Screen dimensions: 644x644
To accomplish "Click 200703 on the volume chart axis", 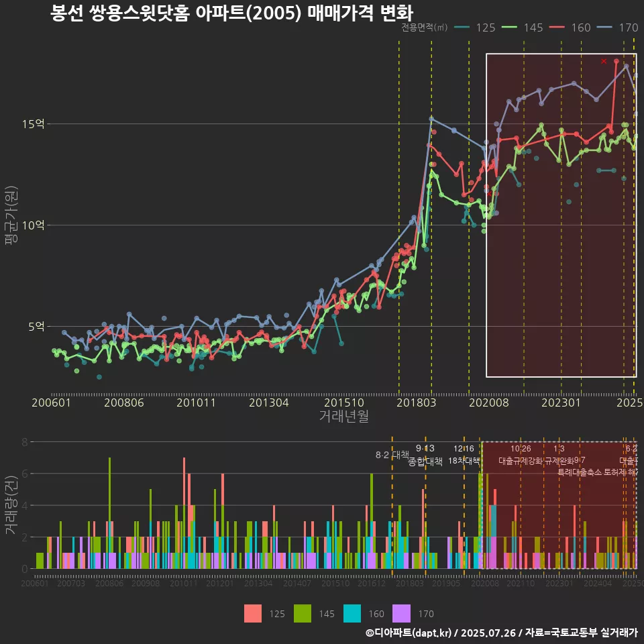I will tap(71, 583).
